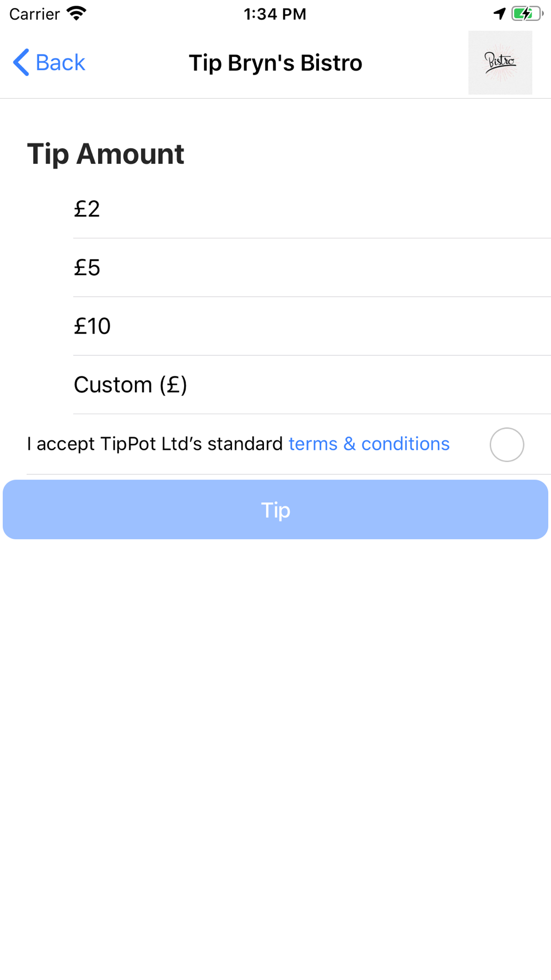The height and width of the screenshot is (980, 551).
Task: Tap the Wi-Fi signal icon
Action: 76,13
